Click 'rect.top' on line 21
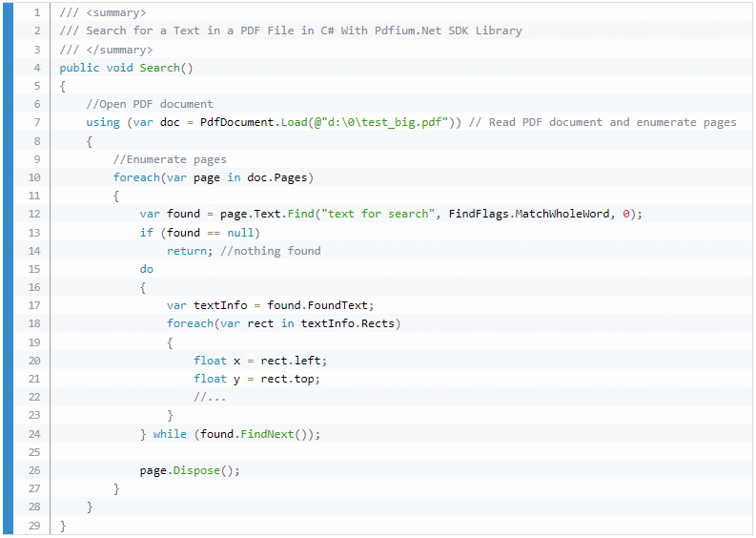The image size is (756, 538). click(x=287, y=380)
